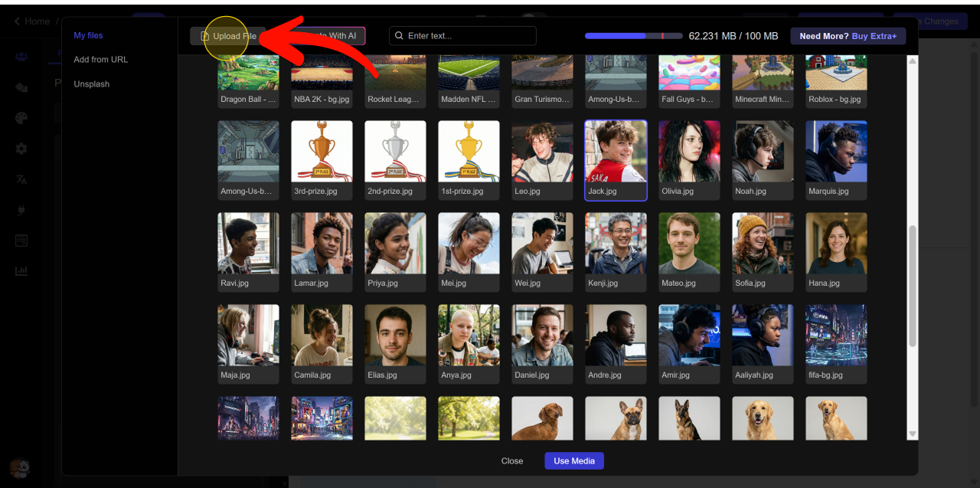Image resolution: width=980 pixels, height=488 pixels.
Task: Click the settings gear sidebar icon
Action: click(21, 149)
